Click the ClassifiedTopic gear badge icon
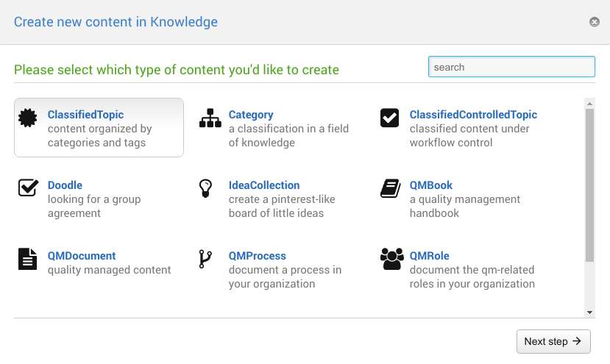The width and height of the screenshot is (610, 364). point(28,118)
